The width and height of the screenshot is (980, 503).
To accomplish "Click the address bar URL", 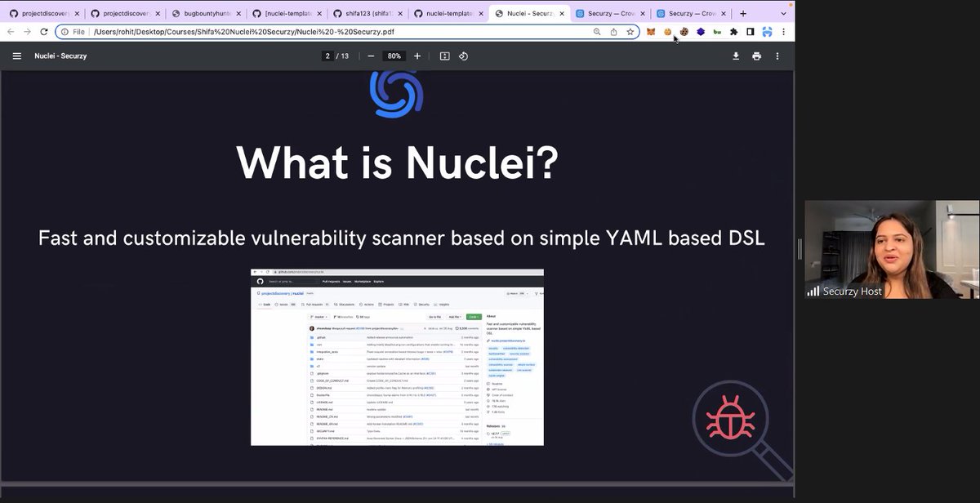I will pyautogui.click(x=244, y=32).
